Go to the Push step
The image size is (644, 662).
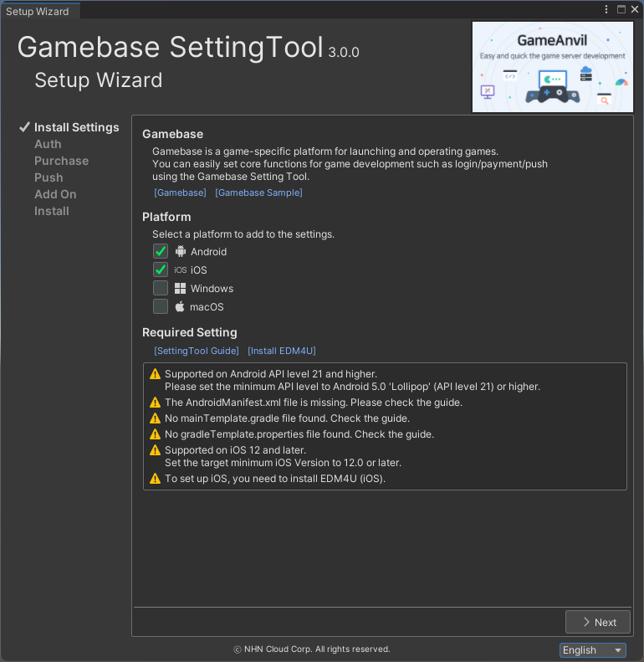tap(49, 177)
